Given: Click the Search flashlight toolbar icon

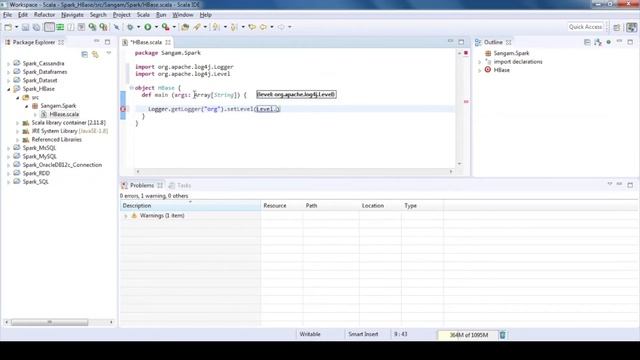Looking at the screenshot, I should tap(197, 27).
